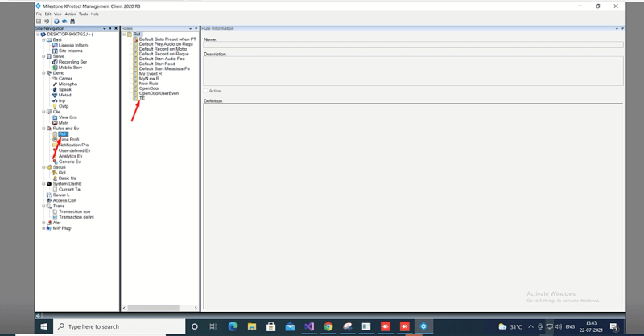Open File Explorer from the taskbar

click(x=252, y=326)
